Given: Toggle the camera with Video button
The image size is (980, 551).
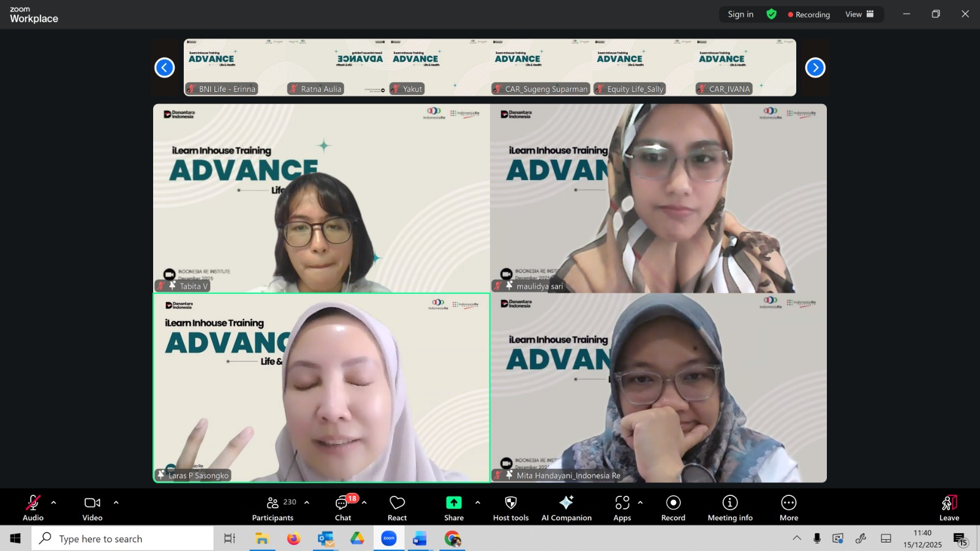Looking at the screenshot, I should [92, 508].
